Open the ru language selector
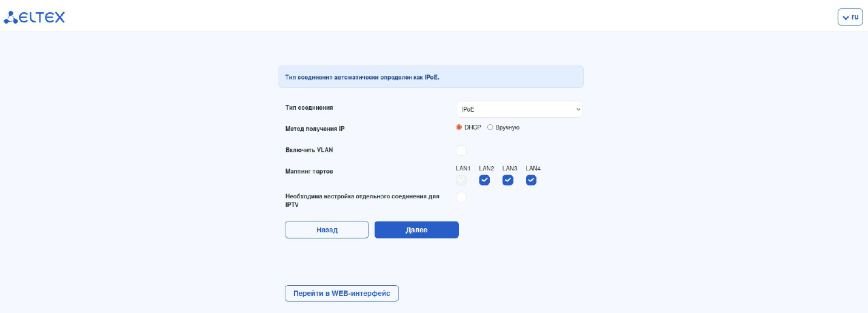This screenshot has height=313, width=868. [850, 17]
